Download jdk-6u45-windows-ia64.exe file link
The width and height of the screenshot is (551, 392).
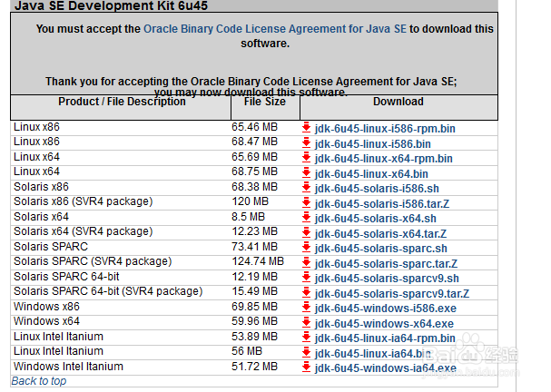pos(386,368)
